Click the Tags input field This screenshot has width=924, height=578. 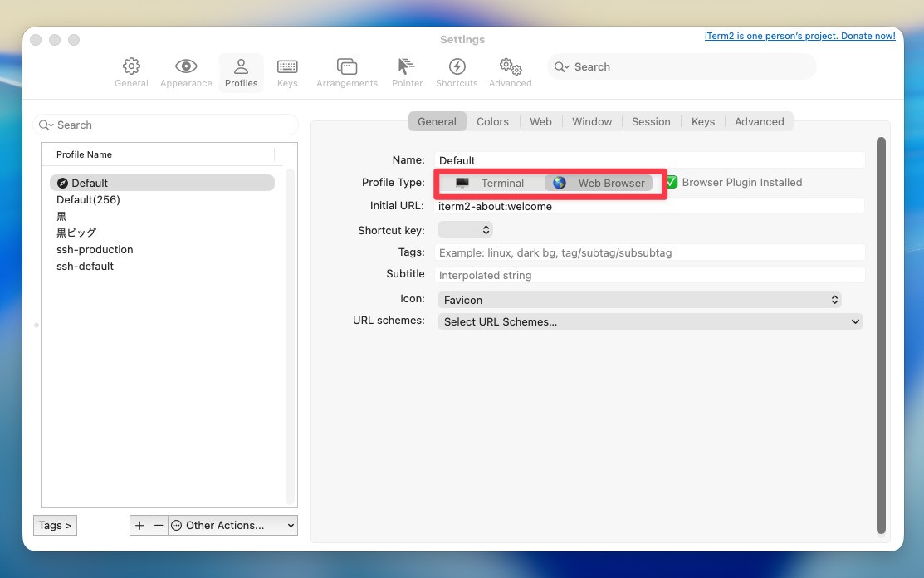point(650,252)
